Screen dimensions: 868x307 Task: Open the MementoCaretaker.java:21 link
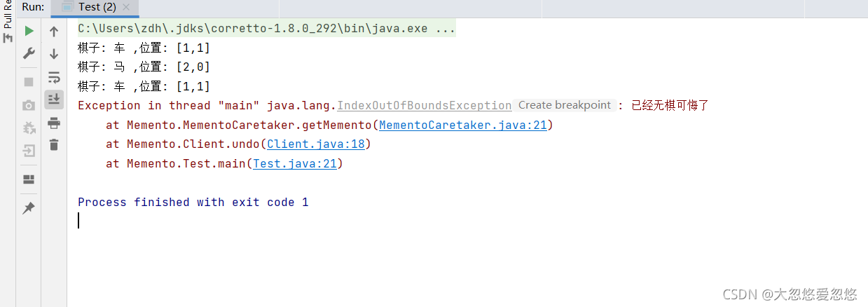click(x=463, y=125)
